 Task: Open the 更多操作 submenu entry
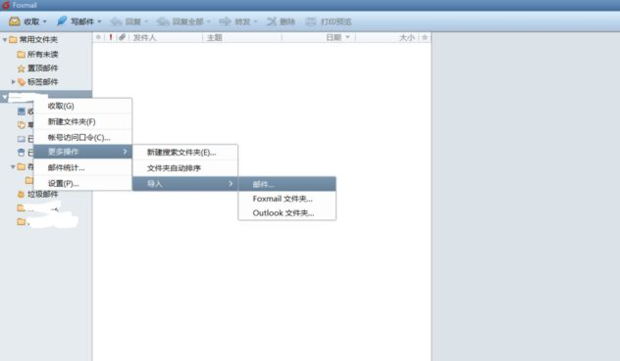(x=83, y=152)
